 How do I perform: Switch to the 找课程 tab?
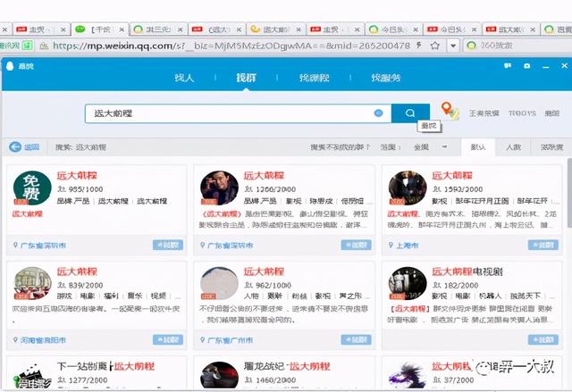[314, 78]
